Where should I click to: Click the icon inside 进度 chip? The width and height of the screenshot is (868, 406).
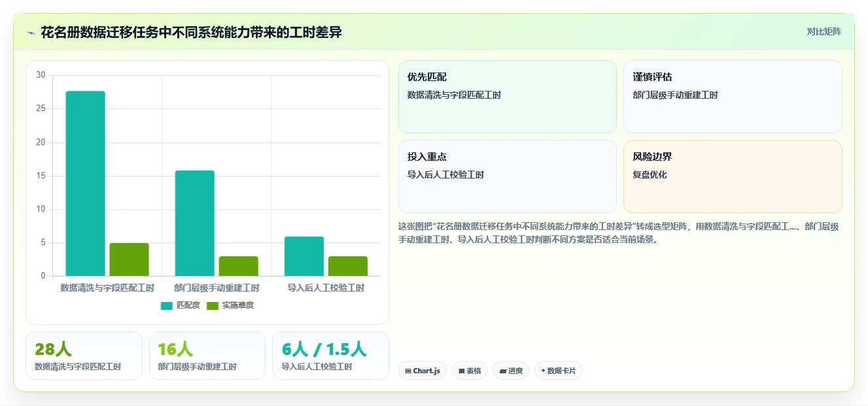503,371
